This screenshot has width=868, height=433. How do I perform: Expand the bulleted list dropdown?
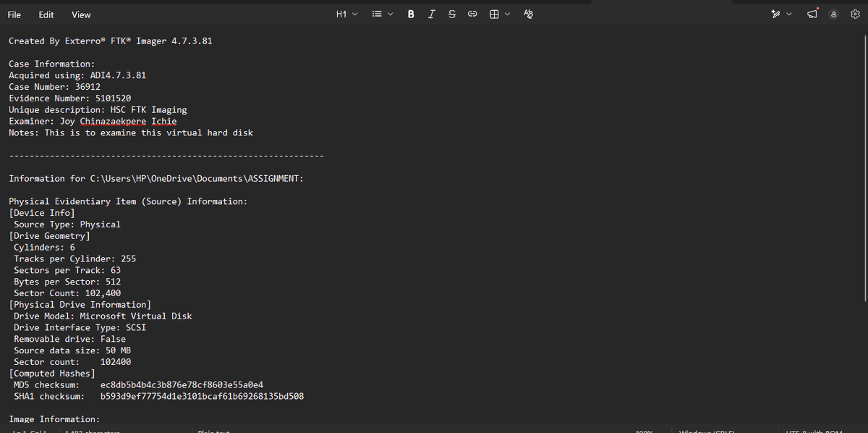pyautogui.click(x=382, y=14)
